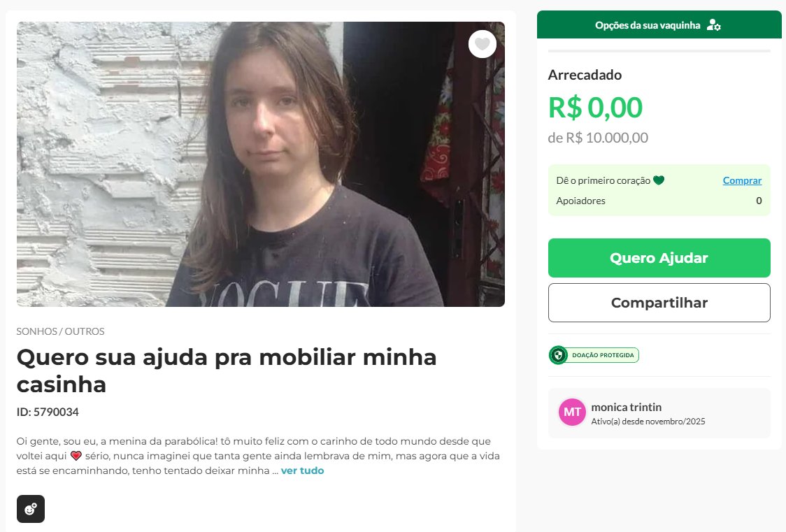This screenshot has height=532, width=786.
Task: Click the MT avatar circle
Action: (x=572, y=412)
